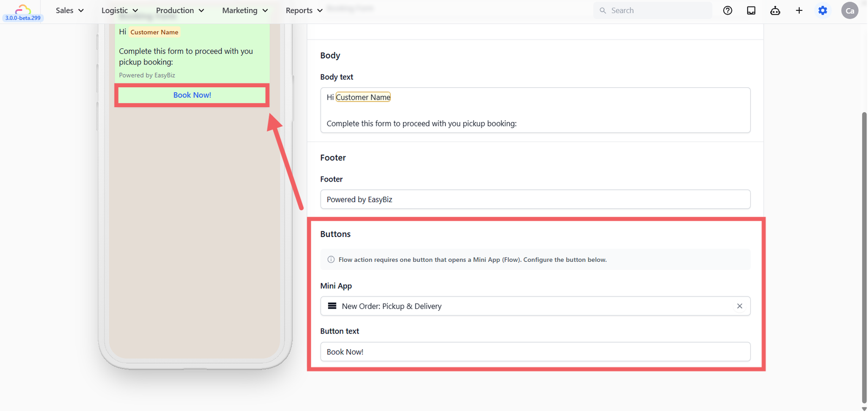
Task: Click the tablet/inbox icon in top bar
Action: coord(751,10)
